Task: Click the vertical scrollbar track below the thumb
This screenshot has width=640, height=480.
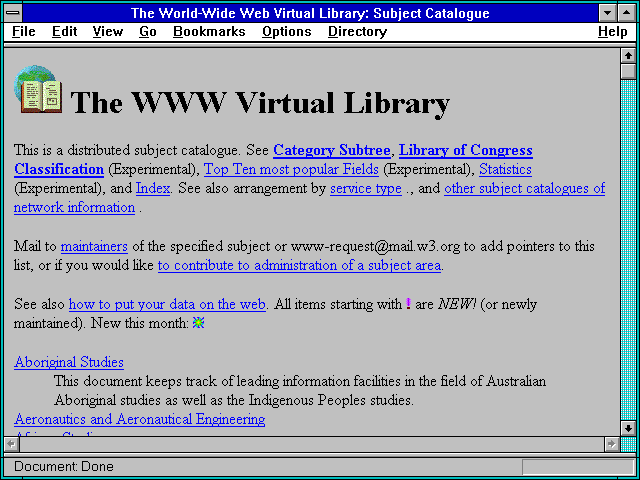Action: pos(628,249)
